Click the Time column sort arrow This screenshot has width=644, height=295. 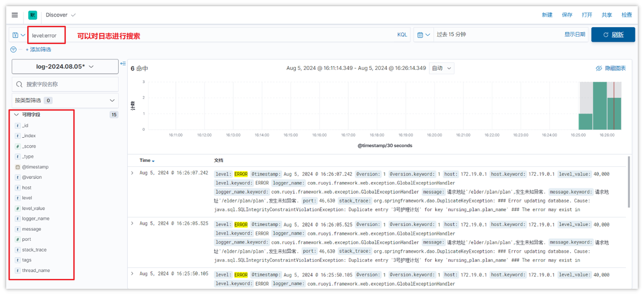153,161
